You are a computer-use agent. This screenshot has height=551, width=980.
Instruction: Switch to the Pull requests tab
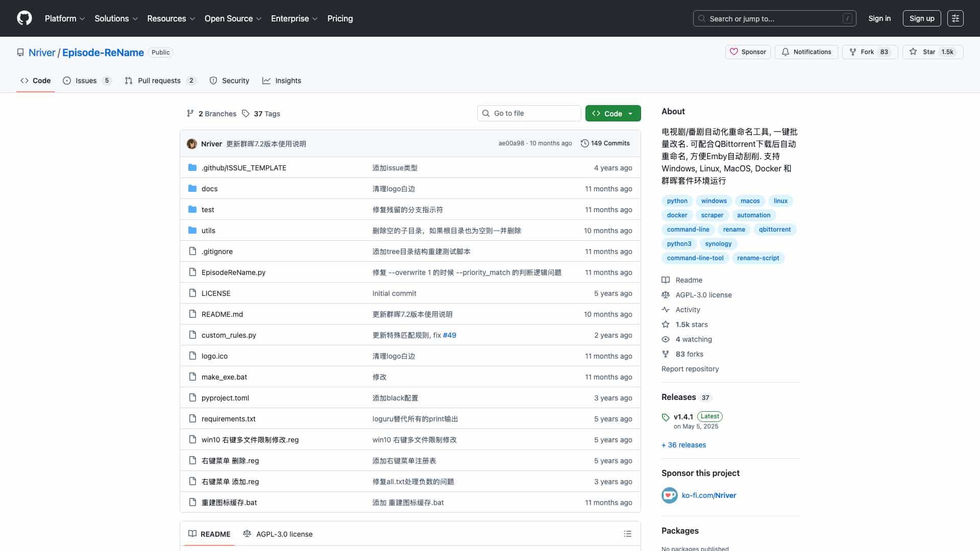tap(160, 81)
